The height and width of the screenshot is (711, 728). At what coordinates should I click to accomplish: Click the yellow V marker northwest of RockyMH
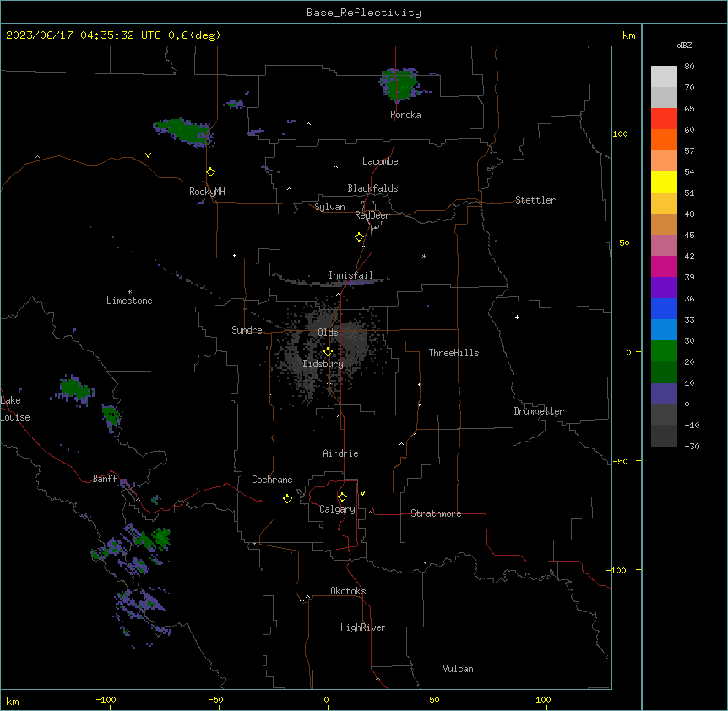click(x=148, y=155)
